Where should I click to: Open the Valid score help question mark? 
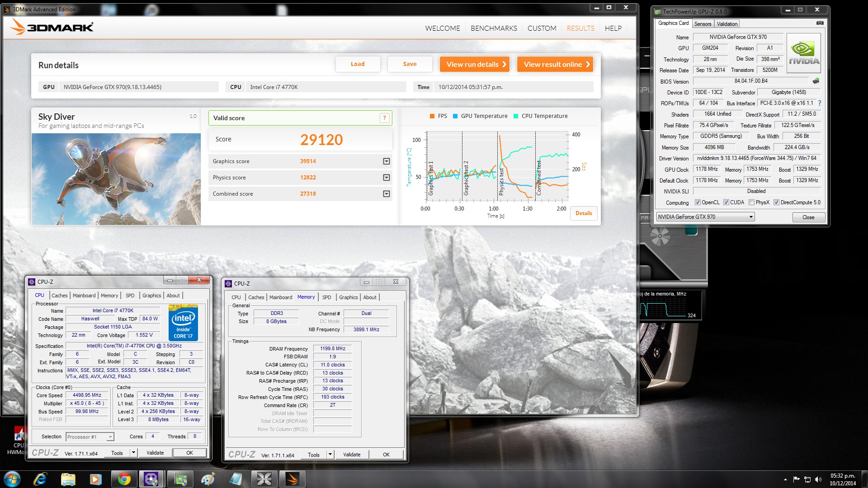(x=384, y=118)
